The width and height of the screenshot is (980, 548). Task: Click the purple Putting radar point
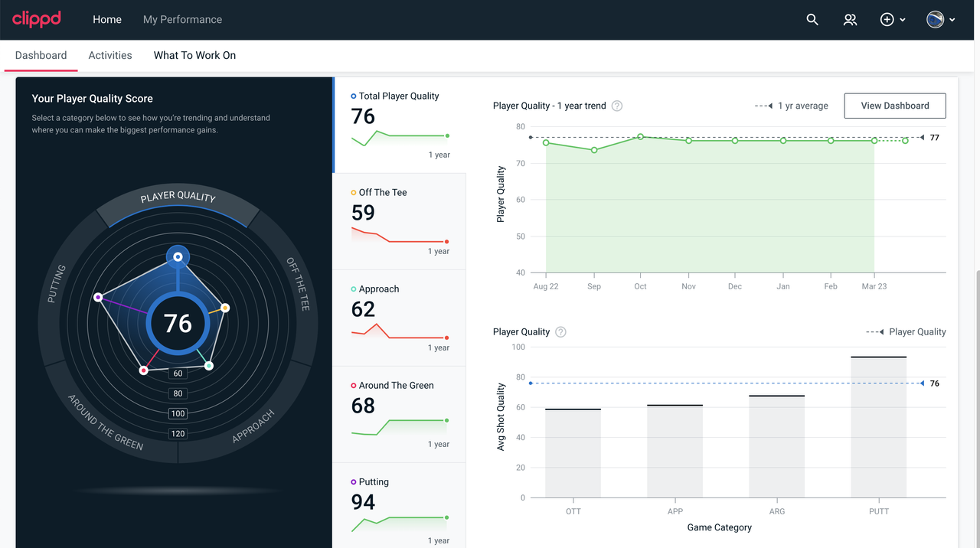pyautogui.click(x=98, y=297)
